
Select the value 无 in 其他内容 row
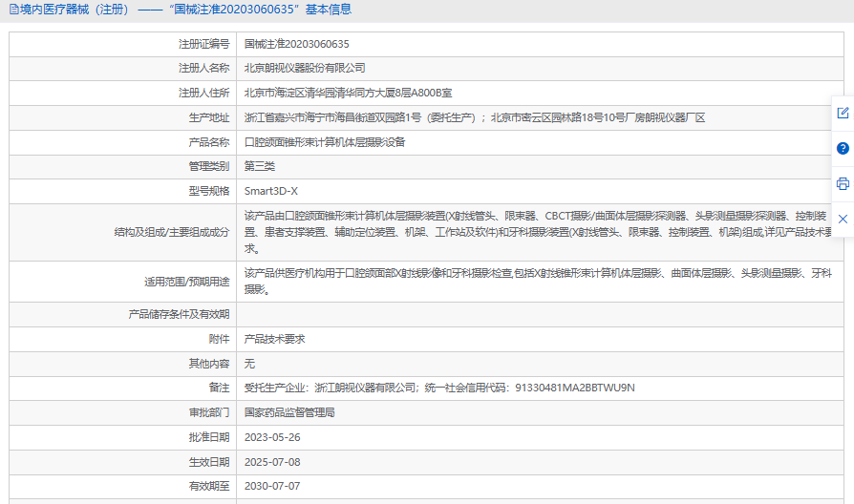[x=249, y=364]
